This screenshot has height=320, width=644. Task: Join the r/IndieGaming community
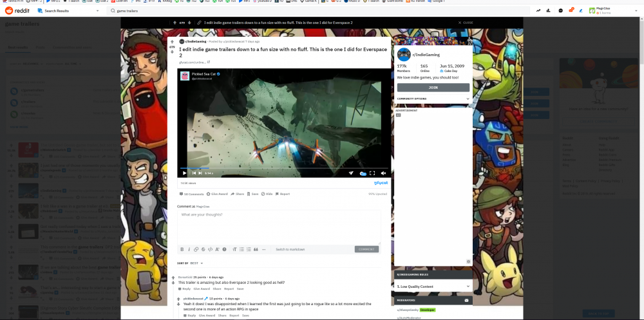point(433,88)
